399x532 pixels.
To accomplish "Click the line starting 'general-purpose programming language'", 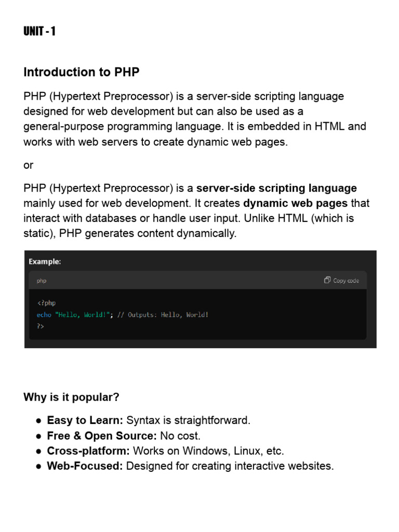I will (195, 127).
